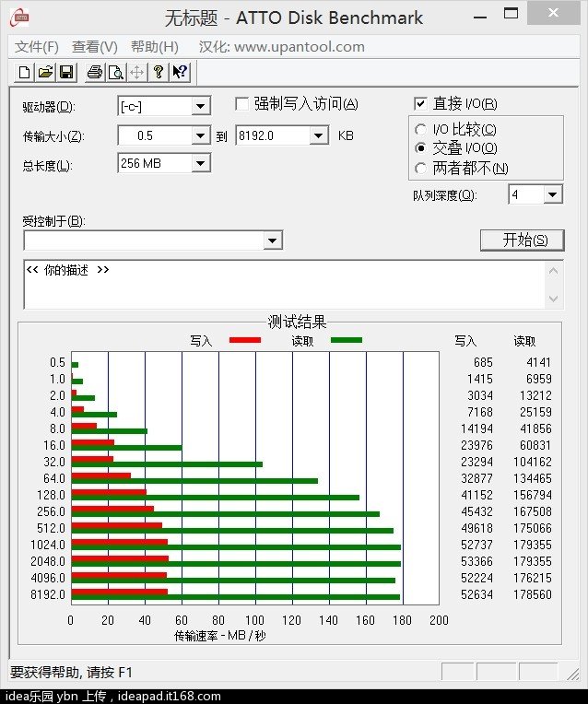The image size is (588, 704).
Task: Open the 256 MB total length dropdown
Action: point(200,163)
